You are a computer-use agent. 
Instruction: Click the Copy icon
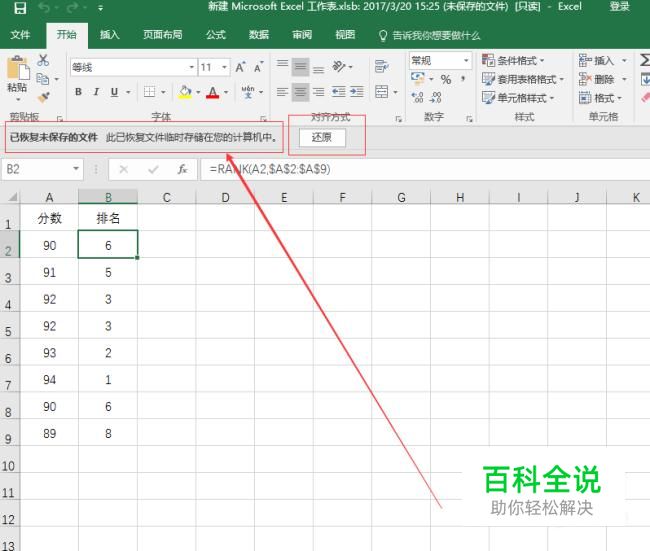click(x=43, y=79)
